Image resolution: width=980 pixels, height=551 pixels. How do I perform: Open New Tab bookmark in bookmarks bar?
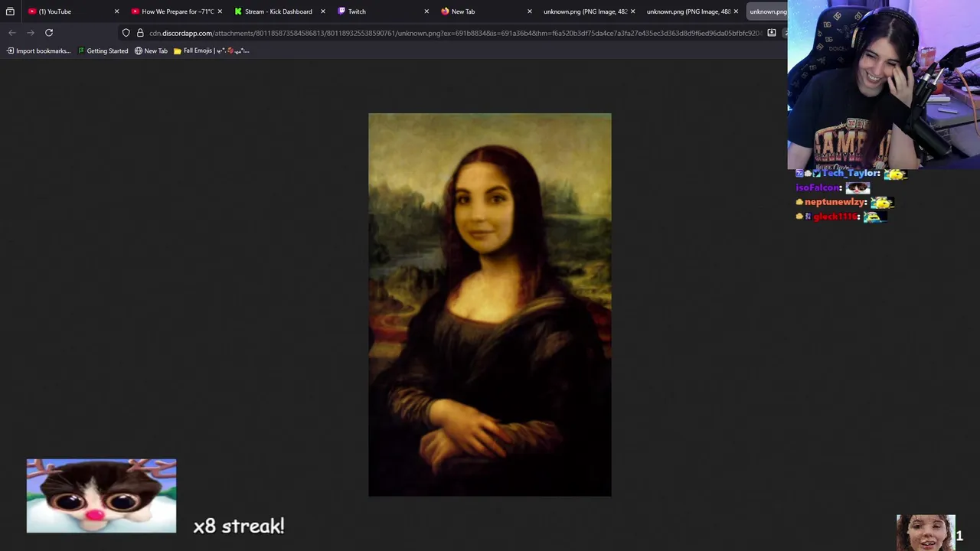(x=151, y=51)
